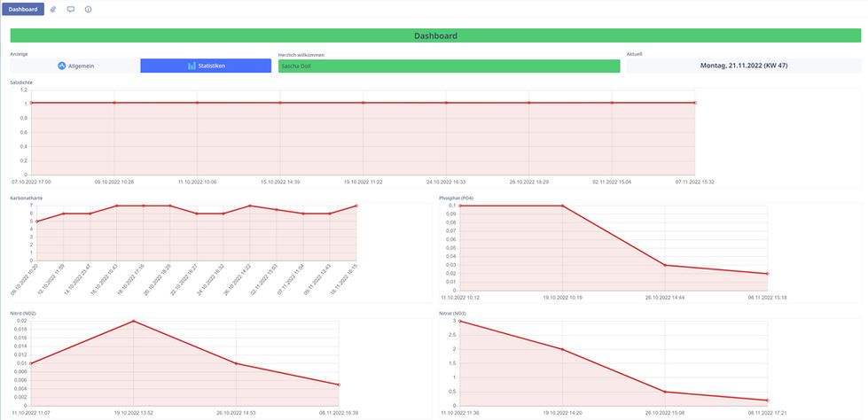Switch display to Allgemein

click(75, 66)
